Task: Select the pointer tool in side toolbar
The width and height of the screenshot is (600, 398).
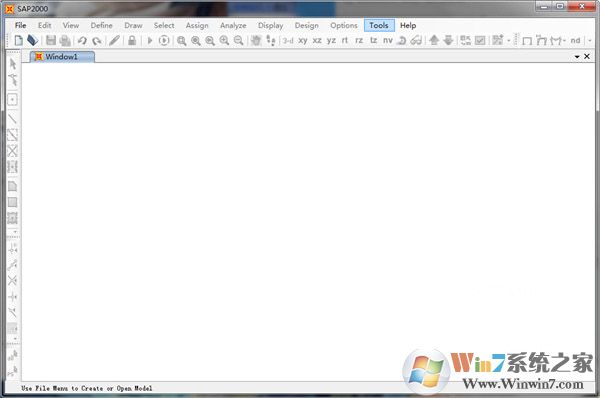Action: pos(13,64)
